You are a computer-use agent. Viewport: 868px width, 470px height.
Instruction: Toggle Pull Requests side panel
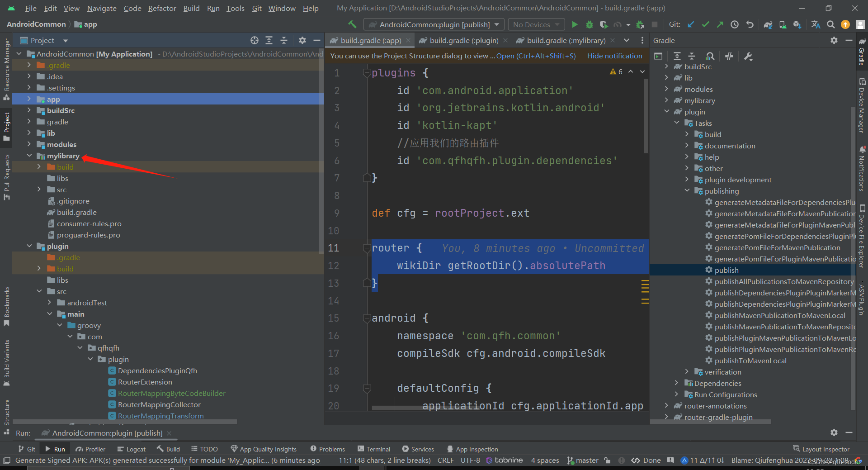point(6,177)
